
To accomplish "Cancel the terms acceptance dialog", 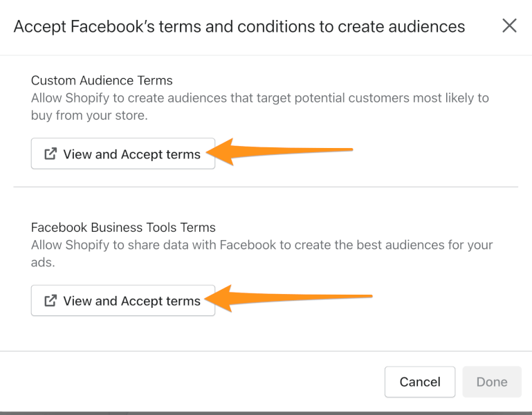I will click(x=420, y=382).
